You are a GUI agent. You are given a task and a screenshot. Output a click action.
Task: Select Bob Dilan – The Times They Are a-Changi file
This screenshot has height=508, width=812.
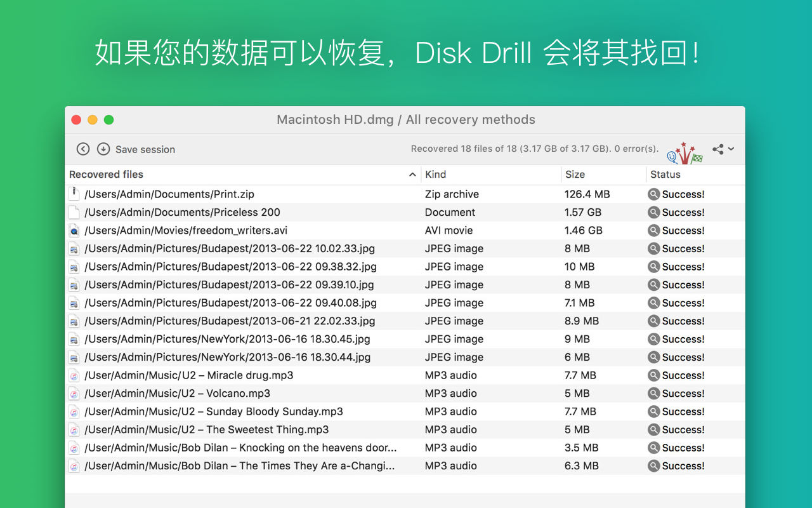[240, 466]
